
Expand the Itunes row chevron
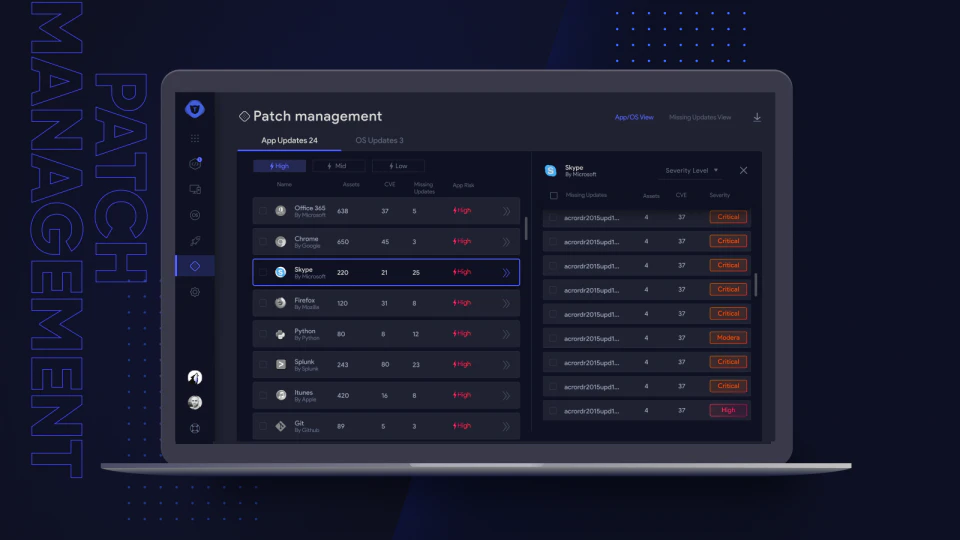coord(506,396)
